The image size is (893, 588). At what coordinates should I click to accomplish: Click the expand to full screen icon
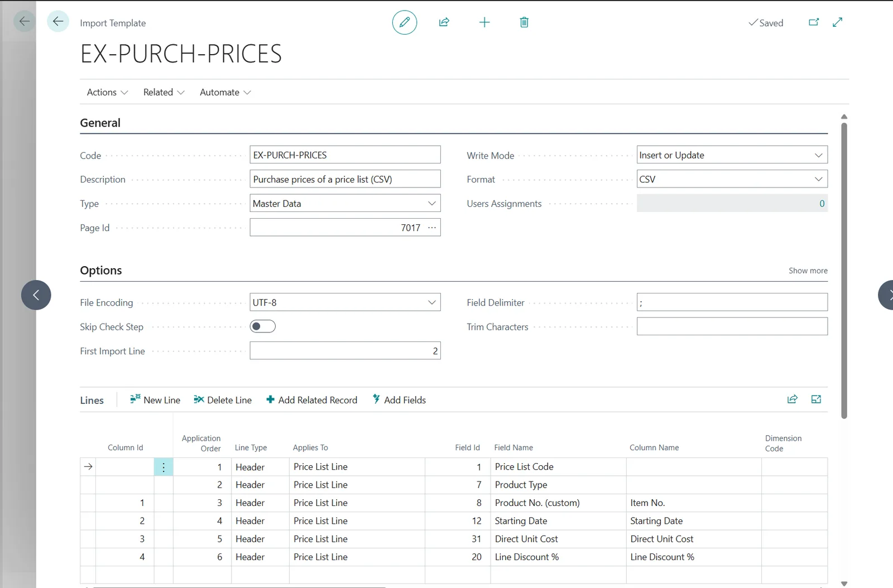[837, 22]
